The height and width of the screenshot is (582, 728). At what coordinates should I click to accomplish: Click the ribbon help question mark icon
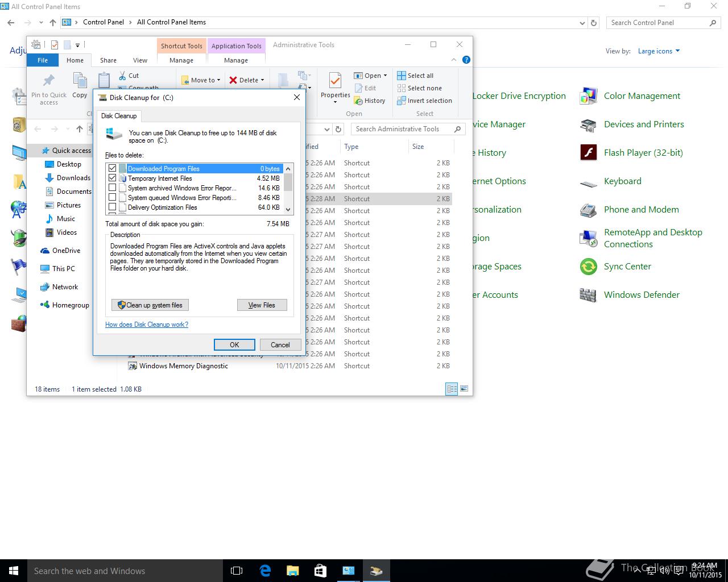[466, 60]
